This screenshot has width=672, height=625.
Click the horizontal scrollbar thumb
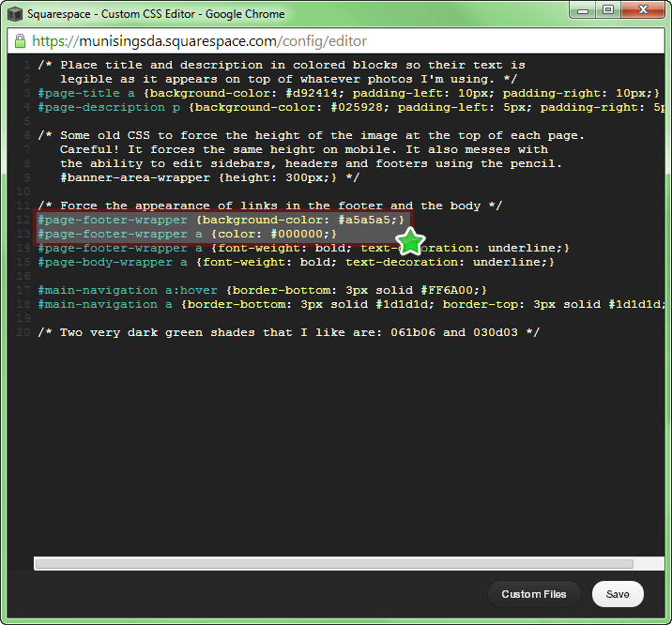(334, 564)
